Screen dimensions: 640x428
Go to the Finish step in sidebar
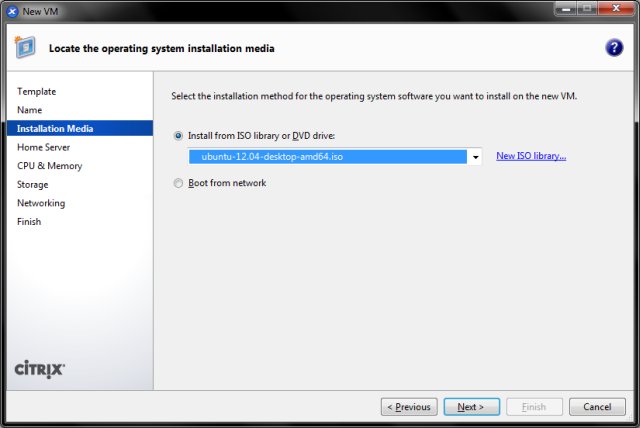click(x=29, y=222)
